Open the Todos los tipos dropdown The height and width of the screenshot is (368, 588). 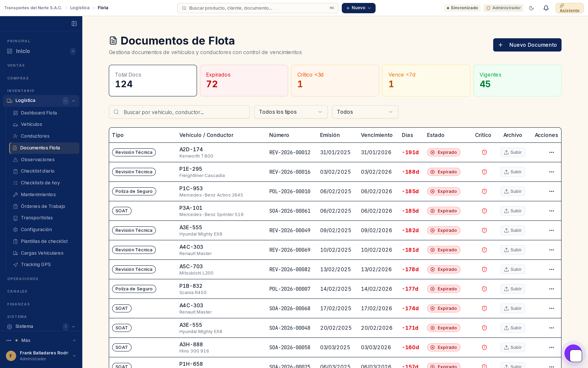(291, 112)
